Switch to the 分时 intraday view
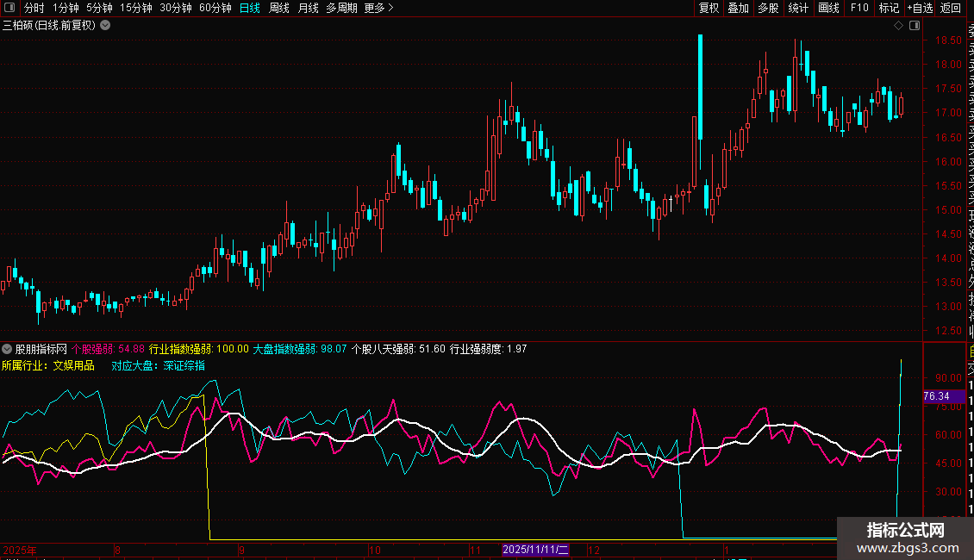The image size is (974, 560). pos(34,8)
